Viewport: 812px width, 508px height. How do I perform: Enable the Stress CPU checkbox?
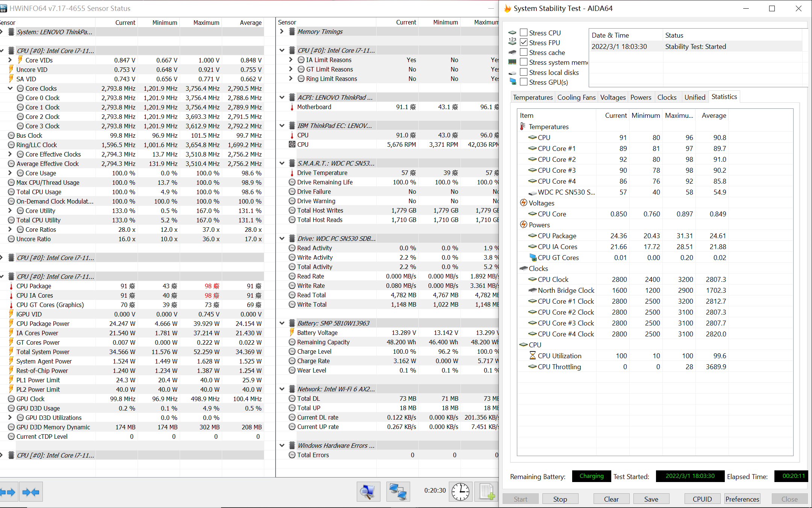524,33
